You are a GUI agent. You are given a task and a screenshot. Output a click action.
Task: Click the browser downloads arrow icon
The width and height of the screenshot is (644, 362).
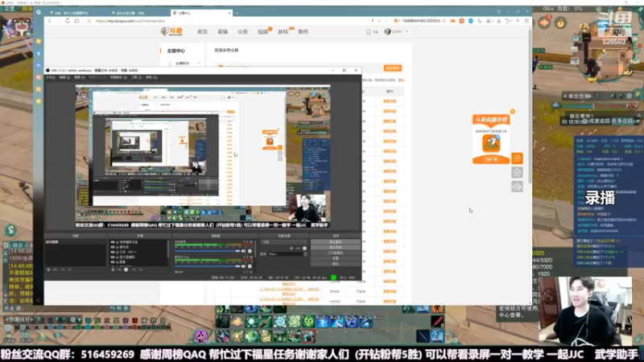point(499,21)
